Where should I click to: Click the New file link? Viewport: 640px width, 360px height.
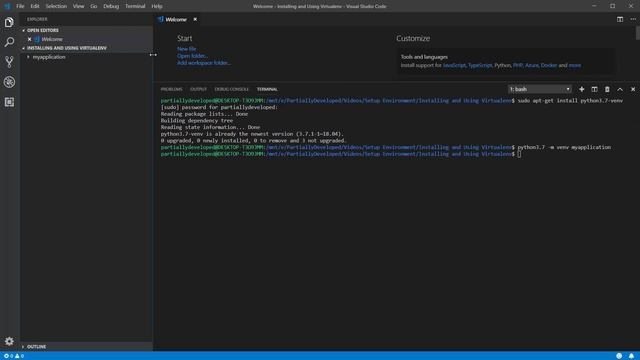click(187, 49)
